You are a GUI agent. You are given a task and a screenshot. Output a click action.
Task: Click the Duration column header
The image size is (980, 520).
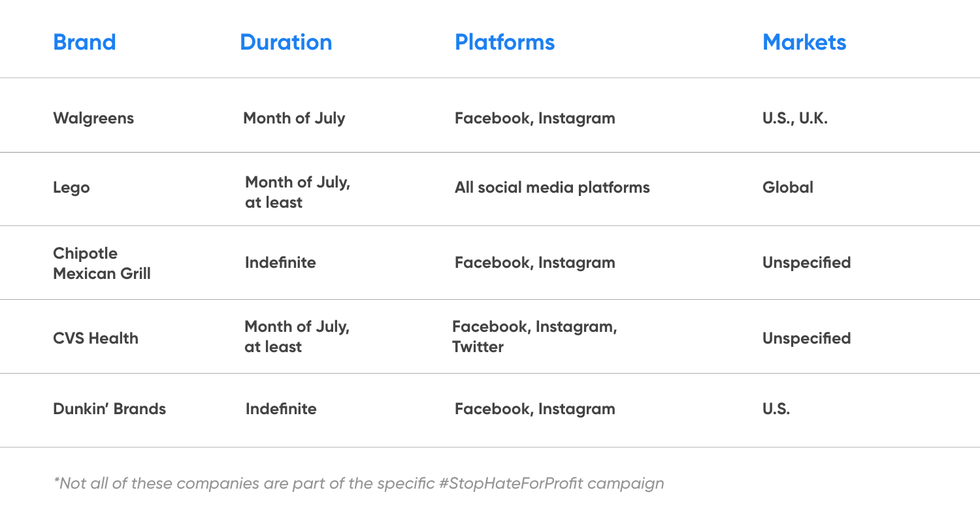coord(286,42)
